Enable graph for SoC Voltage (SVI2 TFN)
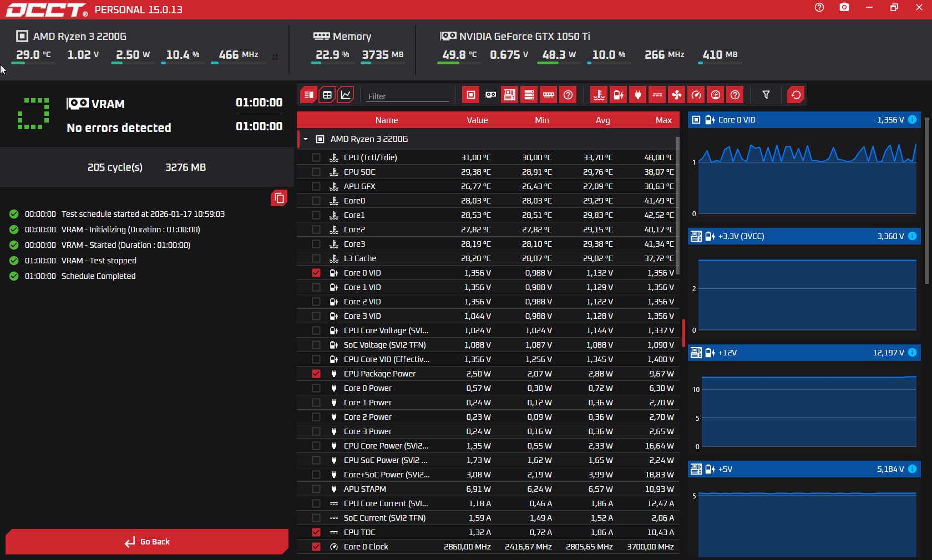Screen dimensions: 932x560 click(316, 345)
